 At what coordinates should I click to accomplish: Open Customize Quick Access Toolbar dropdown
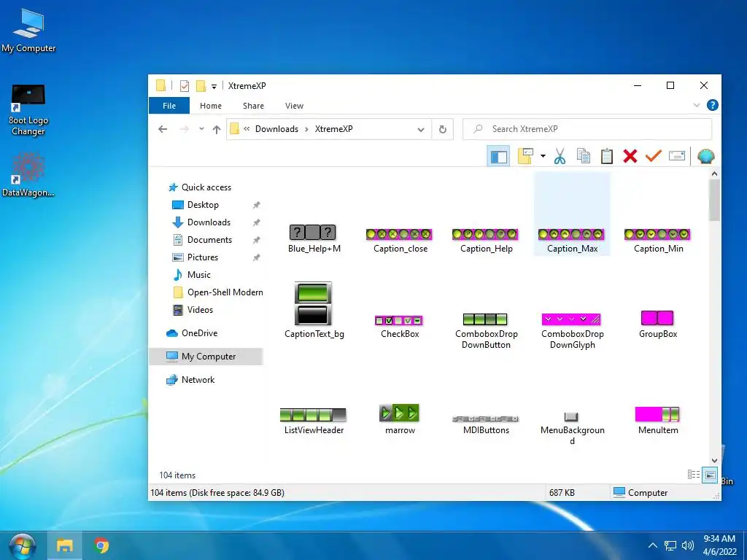(214, 87)
